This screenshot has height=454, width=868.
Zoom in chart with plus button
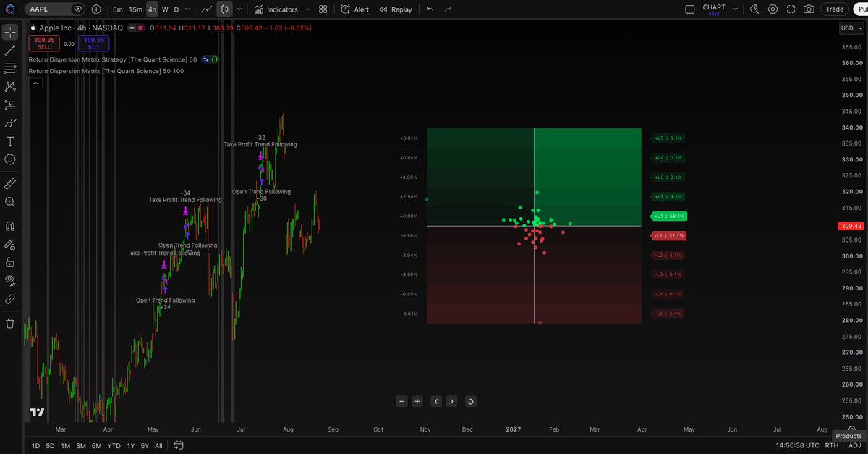click(x=417, y=401)
